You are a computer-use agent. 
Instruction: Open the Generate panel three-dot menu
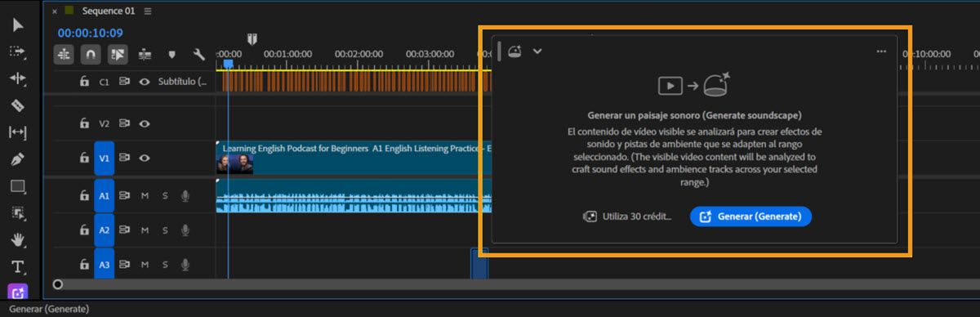pos(881,51)
